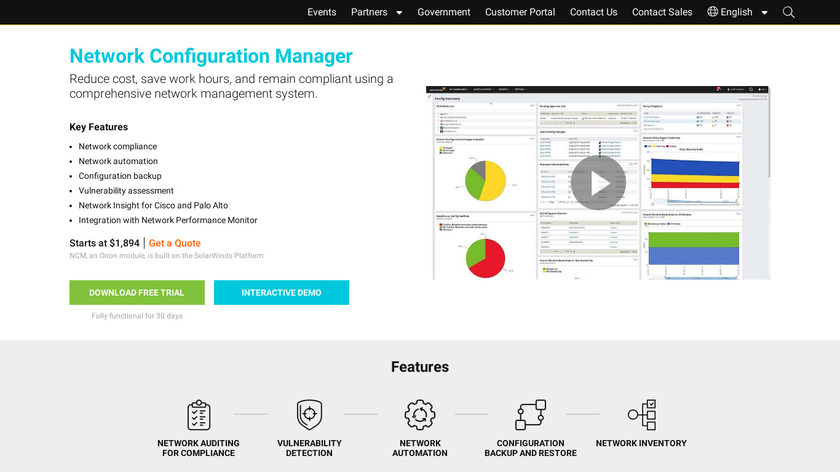The height and width of the screenshot is (472, 840).
Task: Click Configuration Backup and Restore label
Action: [530, 448]
